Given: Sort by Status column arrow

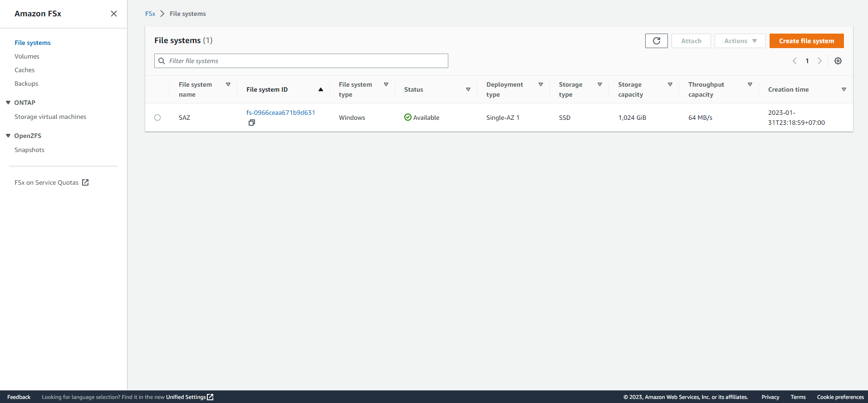Looking at the screenshot, I should click(468, 89).
